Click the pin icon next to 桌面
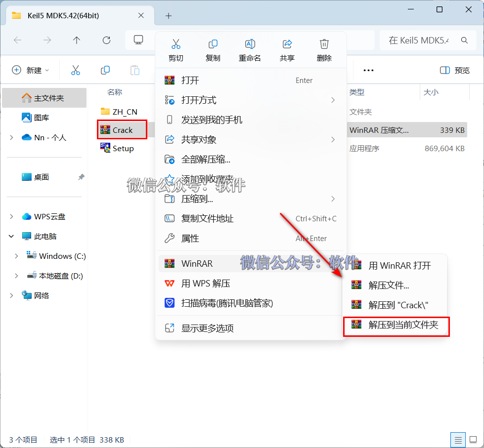Screen dimensions: 484x448 pyautogui.click(x=81, y=177)
